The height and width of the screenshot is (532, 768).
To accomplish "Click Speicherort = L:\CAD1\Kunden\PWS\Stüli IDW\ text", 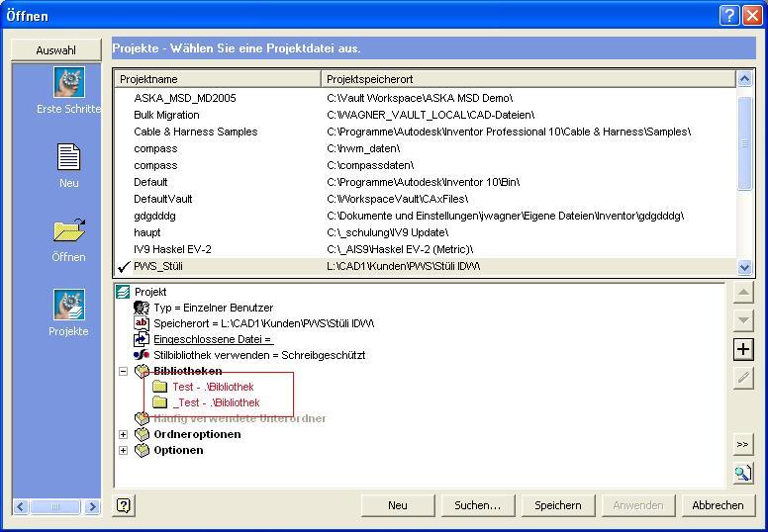I will [x=264, y=323].
